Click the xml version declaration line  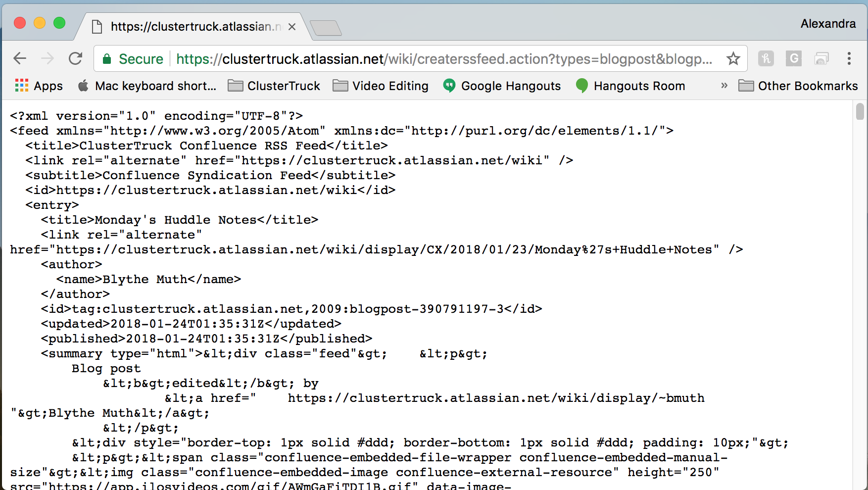point(156,116)
